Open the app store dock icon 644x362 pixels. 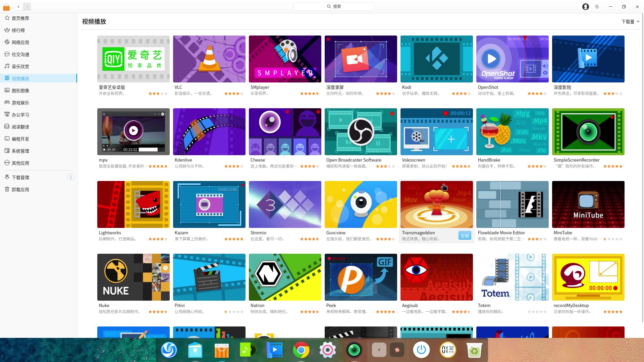tap(221, 350)
